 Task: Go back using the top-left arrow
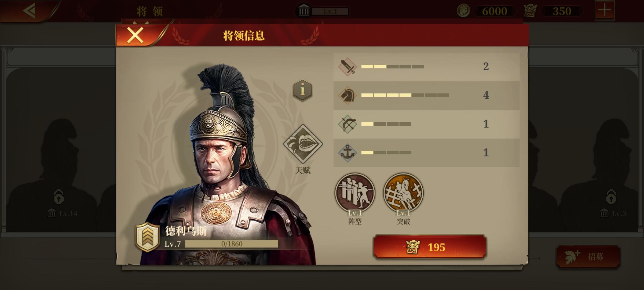click(30, 11)
